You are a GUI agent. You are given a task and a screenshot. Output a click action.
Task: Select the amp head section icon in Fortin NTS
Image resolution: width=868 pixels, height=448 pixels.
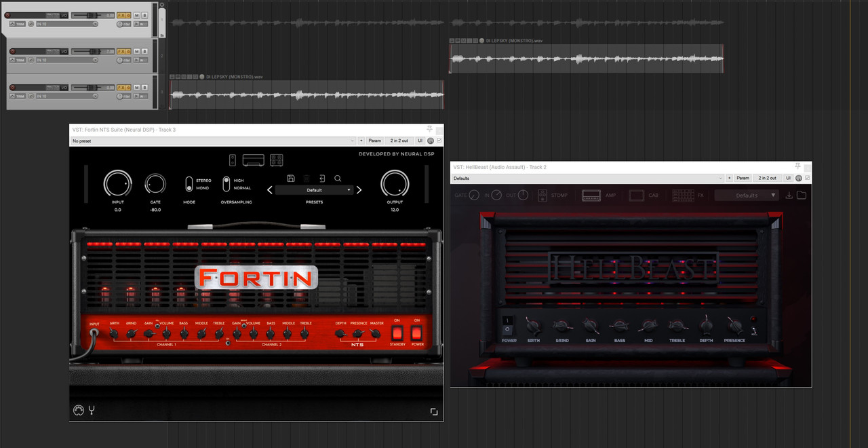253,160
